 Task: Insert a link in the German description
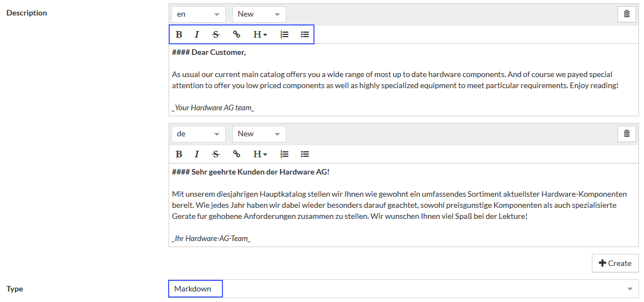tap(236, 154)
